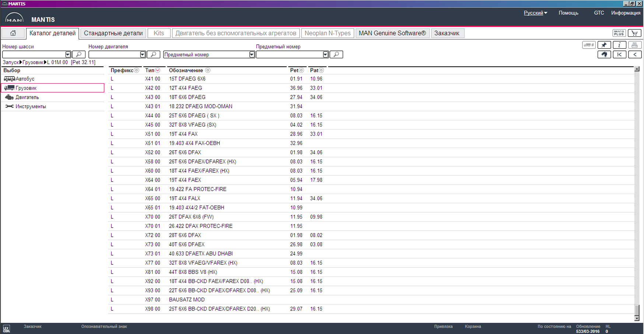Viewport: 644px width, 334px height.
Task: Select Двигатель in the Выбор panel
Action: (27, 97)
